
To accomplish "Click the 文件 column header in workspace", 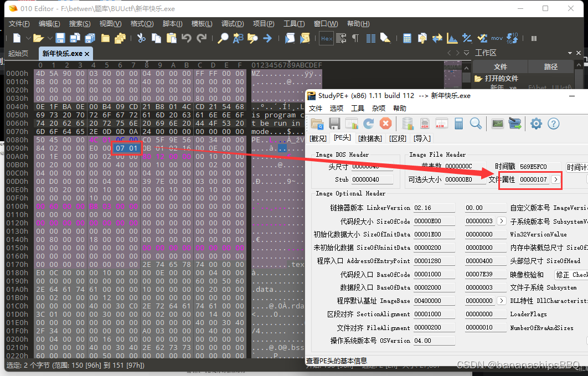I will point(501,67).
